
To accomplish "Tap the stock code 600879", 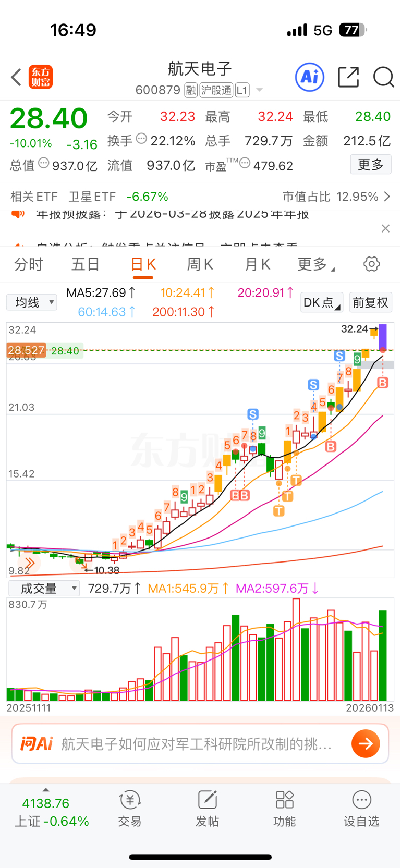I will (x=158, y=90).
